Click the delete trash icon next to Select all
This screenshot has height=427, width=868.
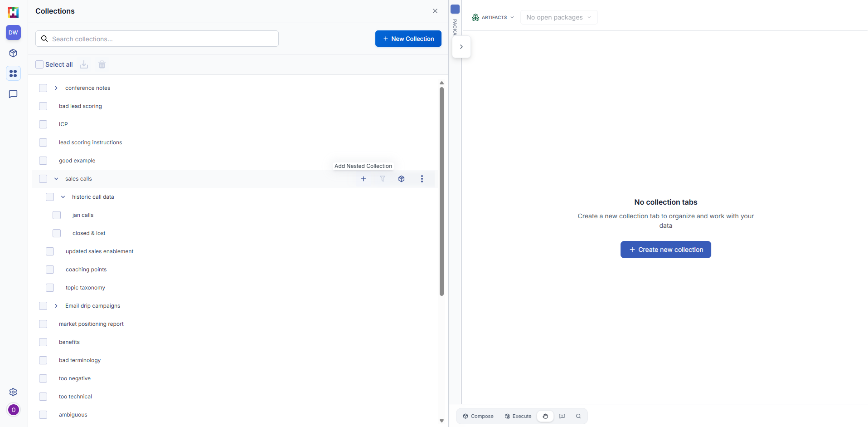[x=102, y=64]
